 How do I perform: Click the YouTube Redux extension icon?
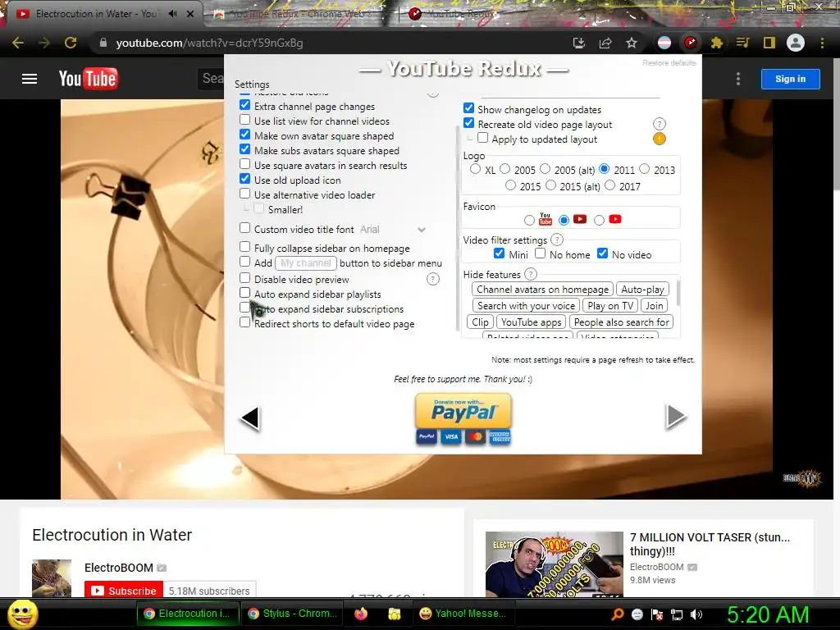[x=691, y=43]
